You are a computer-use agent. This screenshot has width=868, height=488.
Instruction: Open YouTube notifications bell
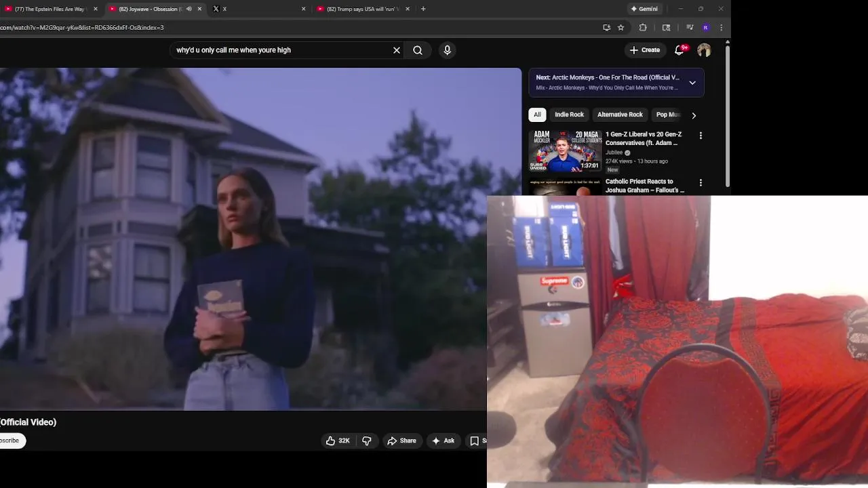[679, 50]
